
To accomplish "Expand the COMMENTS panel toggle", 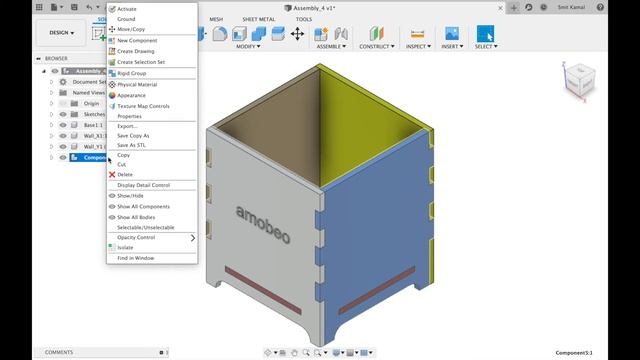I will pyautogui.click(x=162, y=352).
